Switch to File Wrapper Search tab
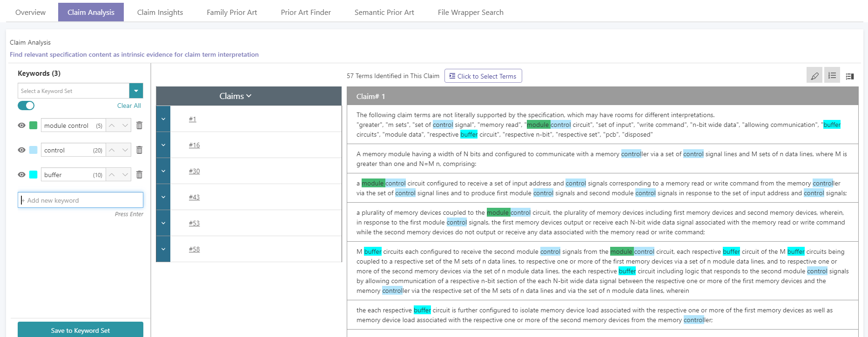868x337 pixels. pos(471,12)
